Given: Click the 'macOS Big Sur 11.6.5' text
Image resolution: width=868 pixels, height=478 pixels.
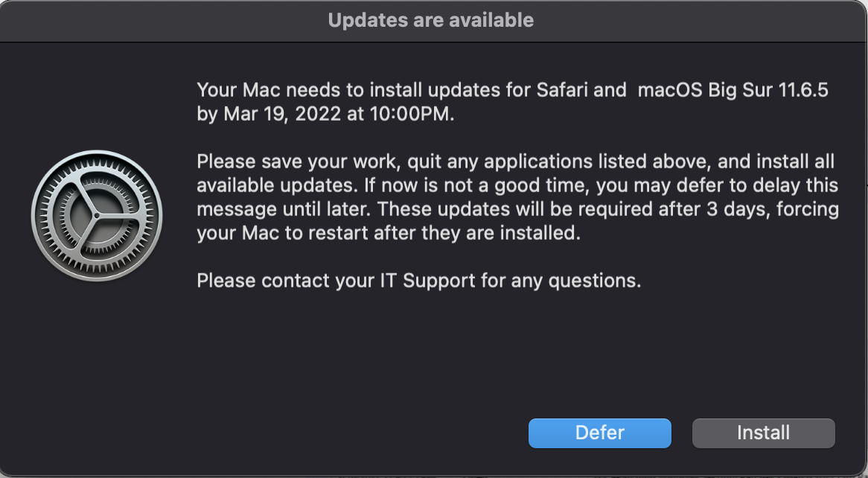Looking at the screenshot, I should coord(733,90).
